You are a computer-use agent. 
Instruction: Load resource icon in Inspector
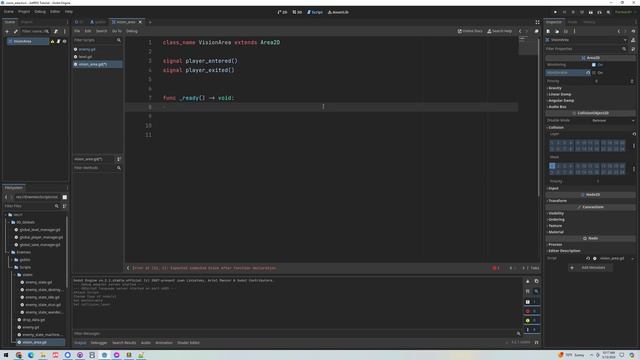pos(557,31)
